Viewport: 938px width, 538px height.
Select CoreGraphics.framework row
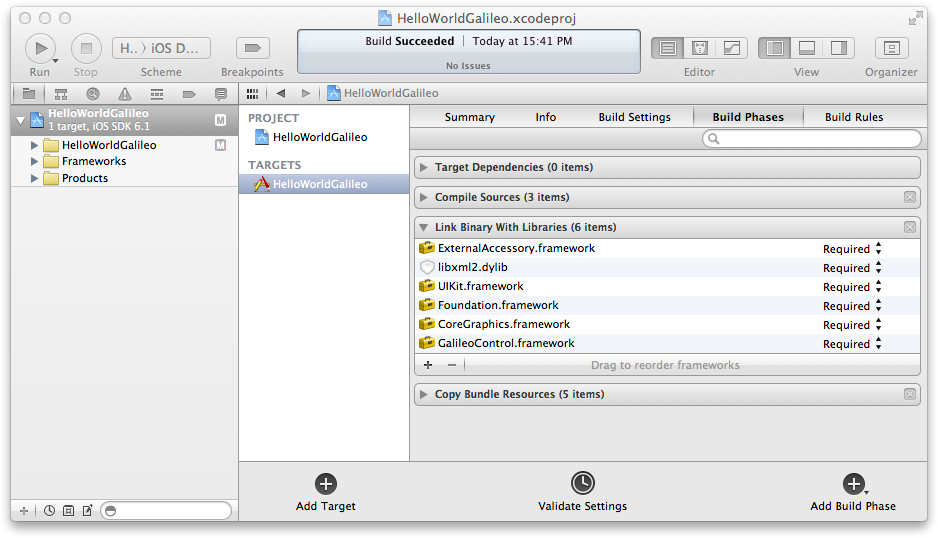667,324
